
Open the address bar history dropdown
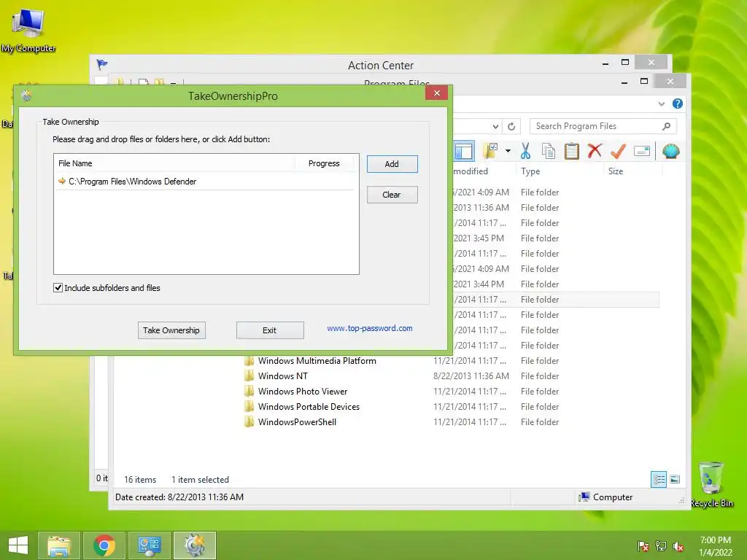495,126
